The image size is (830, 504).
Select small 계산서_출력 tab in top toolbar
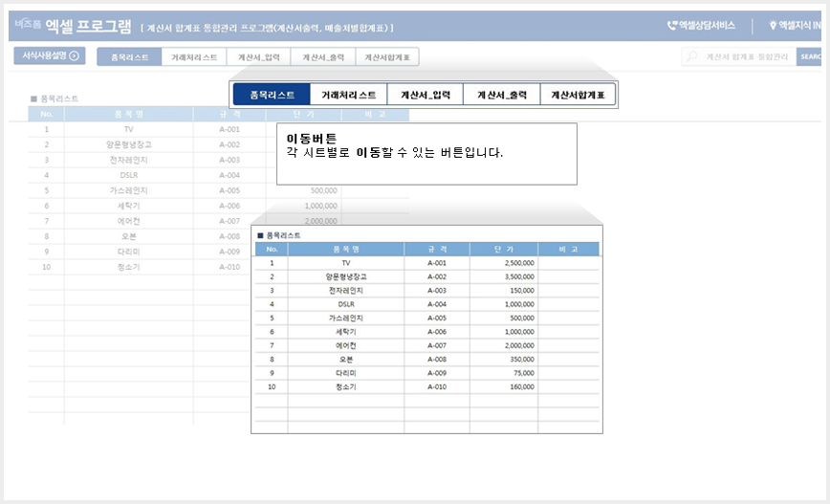323,57
